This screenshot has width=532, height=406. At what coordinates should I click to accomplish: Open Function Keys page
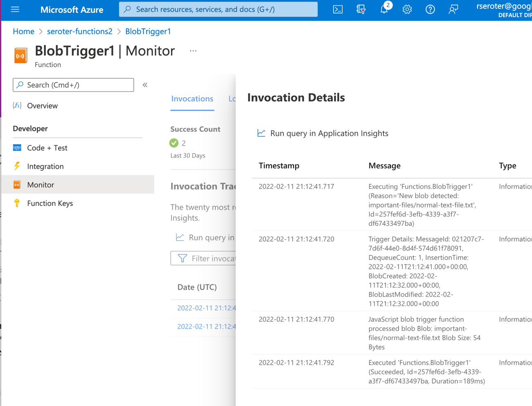(50, 203)
